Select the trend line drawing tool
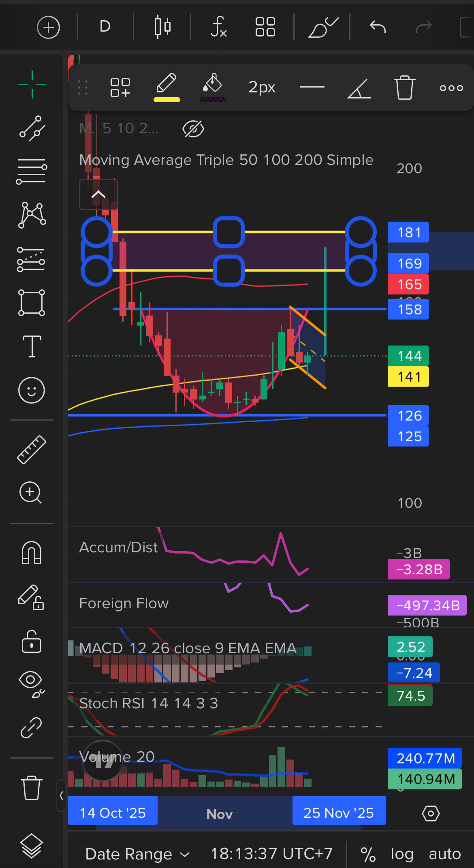 pos(32,128)
